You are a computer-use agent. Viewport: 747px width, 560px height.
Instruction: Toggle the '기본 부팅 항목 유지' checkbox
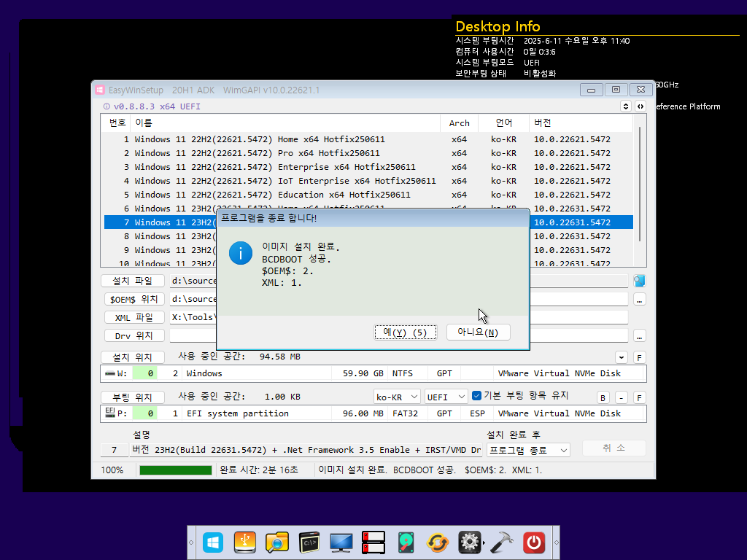(476, 396)
